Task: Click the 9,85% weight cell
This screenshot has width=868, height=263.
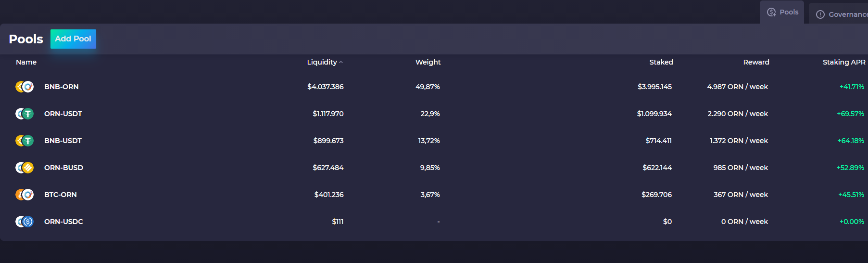Action: pos(430,168)
